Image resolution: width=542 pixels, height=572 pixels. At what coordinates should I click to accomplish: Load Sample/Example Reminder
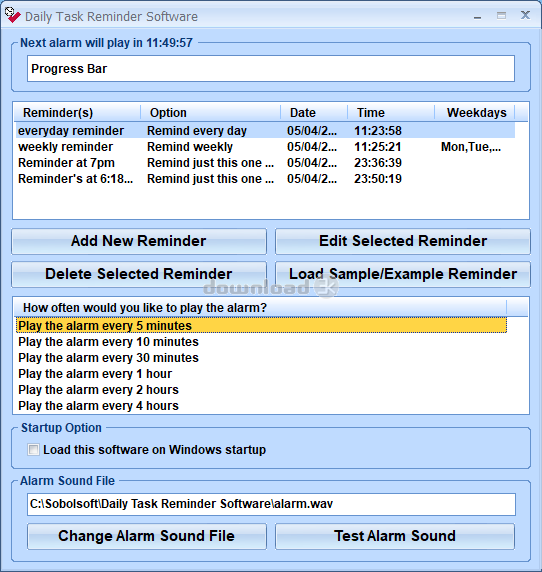pos(403,274)
